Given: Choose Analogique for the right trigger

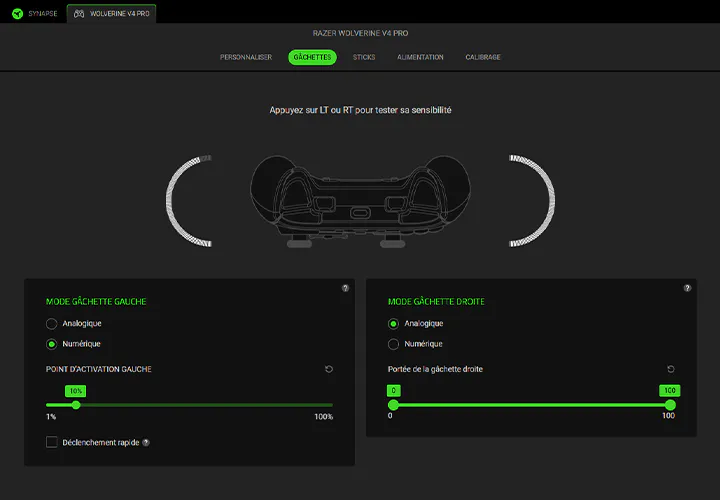Looking at the screenshot, I should click(x=393, y=324).
